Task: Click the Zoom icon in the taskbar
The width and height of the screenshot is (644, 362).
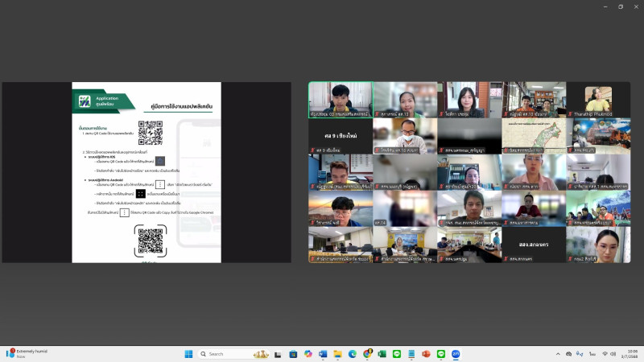Action: click(x=456, y=354)
